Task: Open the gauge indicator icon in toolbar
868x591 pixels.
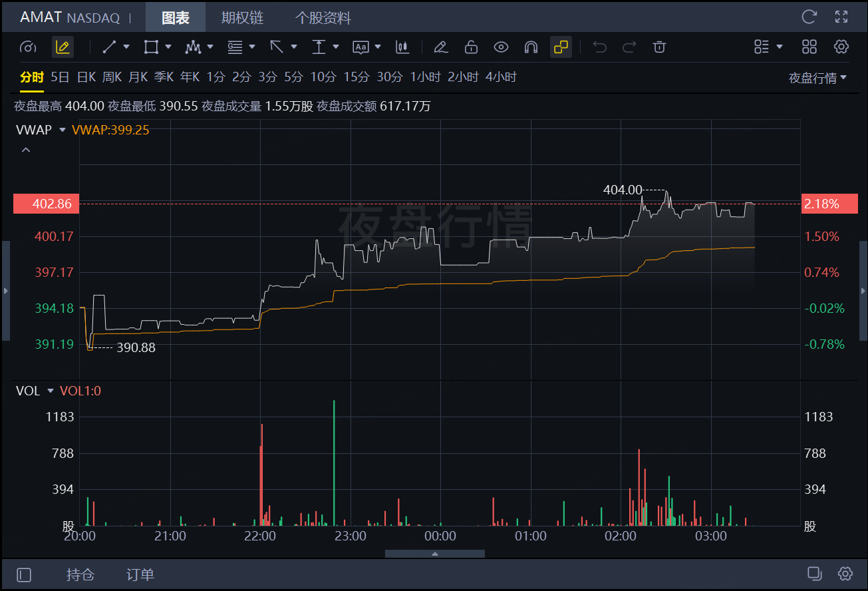Action: click(28, 47)
